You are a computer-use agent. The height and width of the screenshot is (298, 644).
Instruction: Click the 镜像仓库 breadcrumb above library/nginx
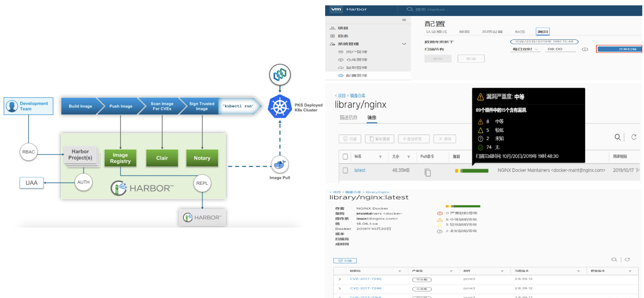(x=358, y=96)
